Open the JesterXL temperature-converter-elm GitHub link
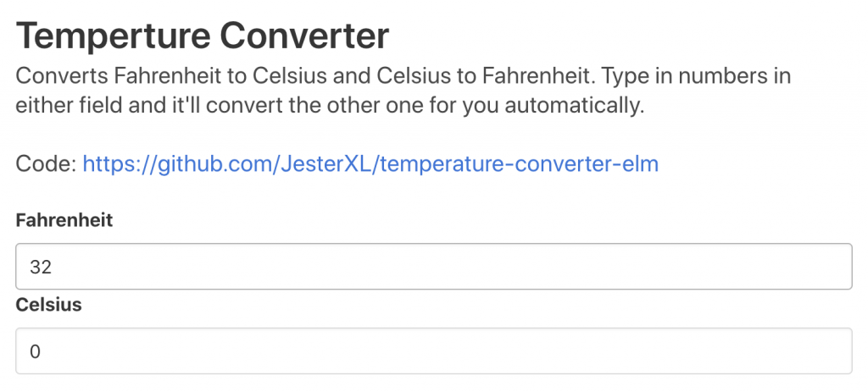868x392 pixels. point(370,163)
